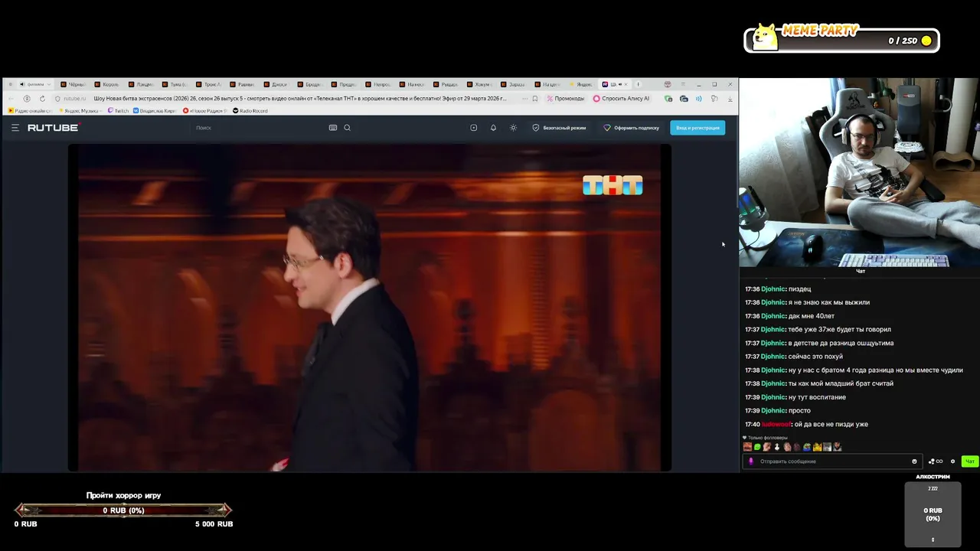Click the Meme Party 0 / 250 widget
The height and width of the screenshot is (551, 980).
tap(841, 38)
